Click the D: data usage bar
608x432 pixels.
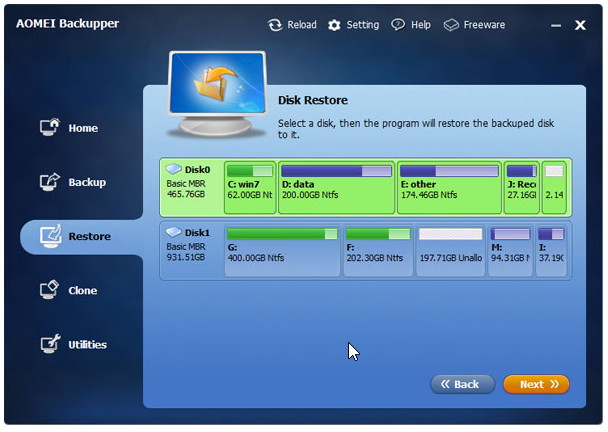[336, 171]
